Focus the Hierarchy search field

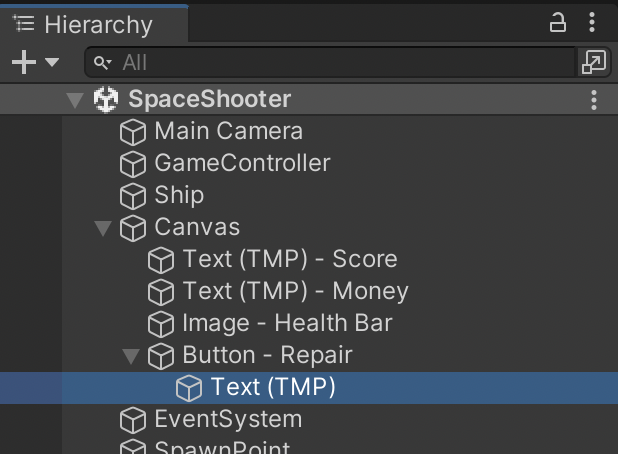tap(340, 62)
